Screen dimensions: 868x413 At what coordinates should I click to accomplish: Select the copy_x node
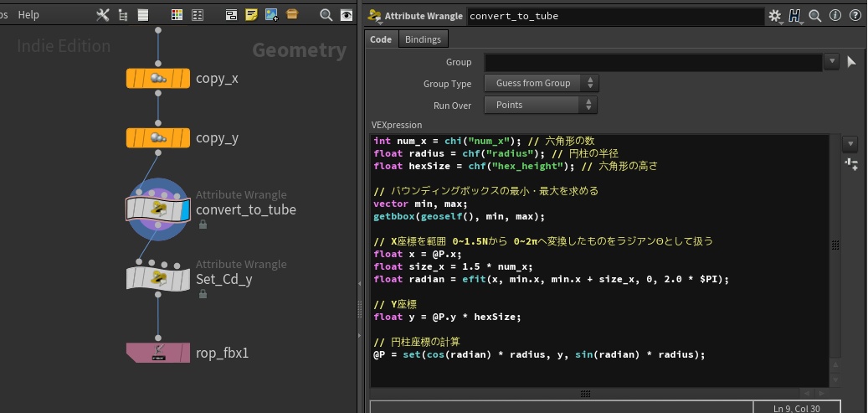coord(157,78)
